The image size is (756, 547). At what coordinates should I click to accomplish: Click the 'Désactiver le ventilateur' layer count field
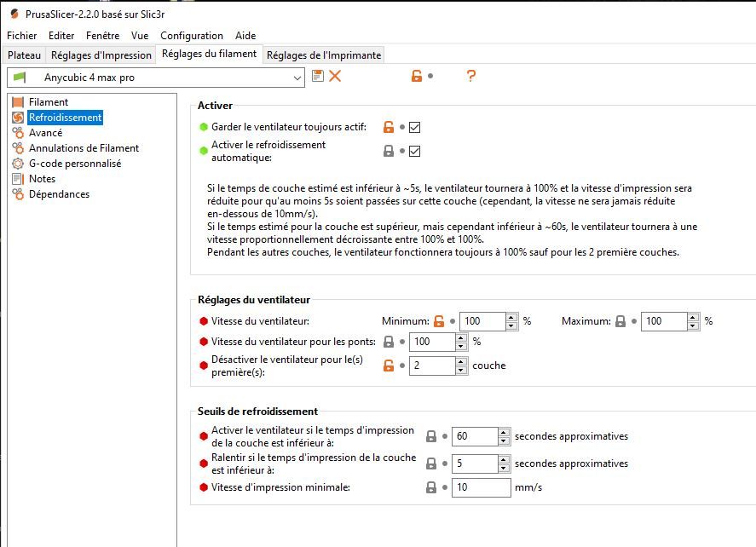[x=432, y=366]
